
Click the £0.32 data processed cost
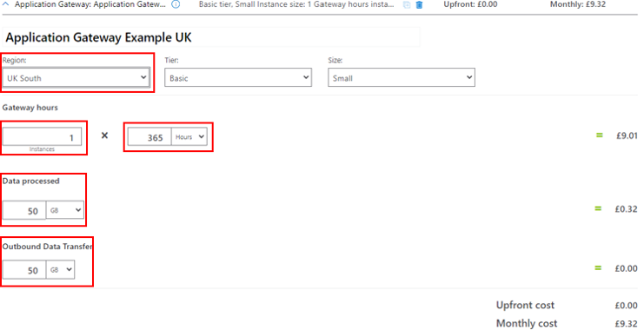[626, 209]
